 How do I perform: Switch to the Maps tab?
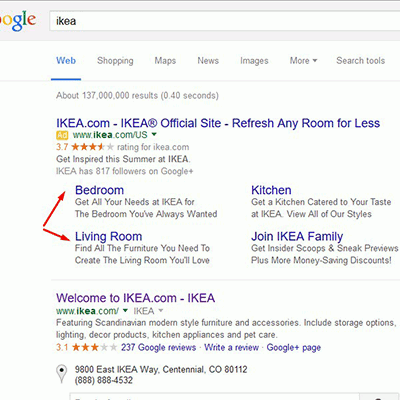(x=165, y=61)
